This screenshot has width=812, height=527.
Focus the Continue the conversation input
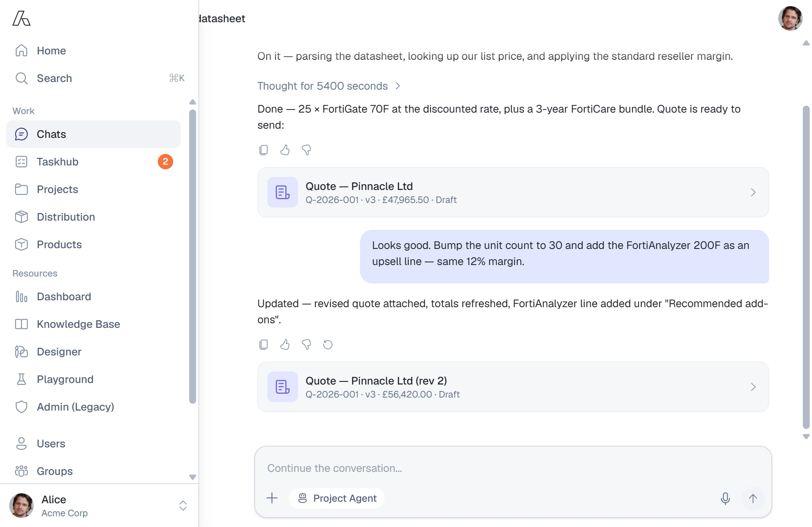513,468
